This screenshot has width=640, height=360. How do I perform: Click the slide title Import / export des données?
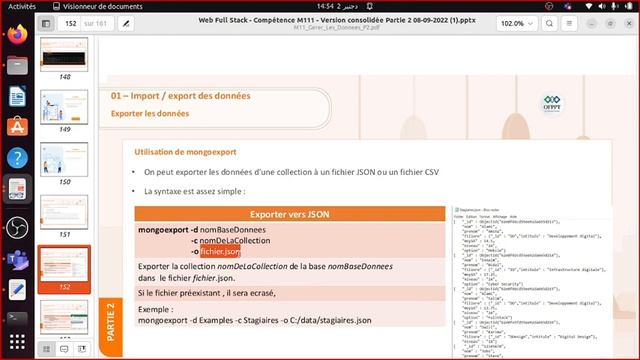[x=180, y=96]
